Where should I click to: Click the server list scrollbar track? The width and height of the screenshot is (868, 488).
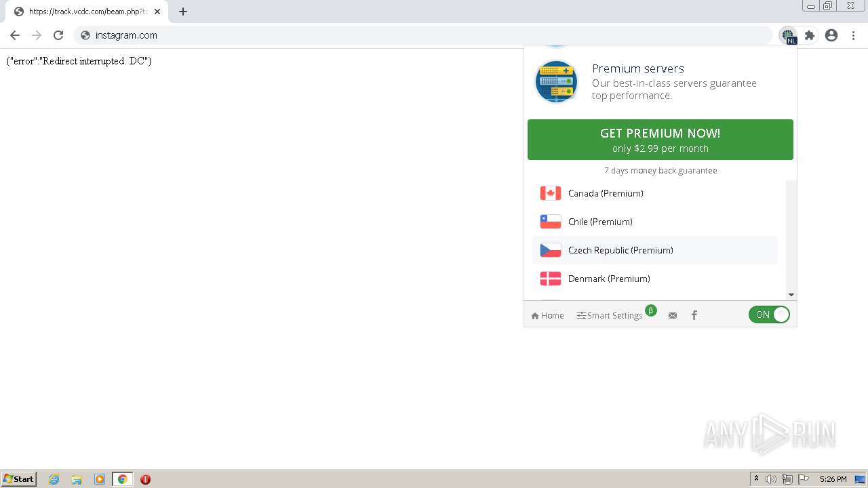pyautogui.click(x=791, y=235)
